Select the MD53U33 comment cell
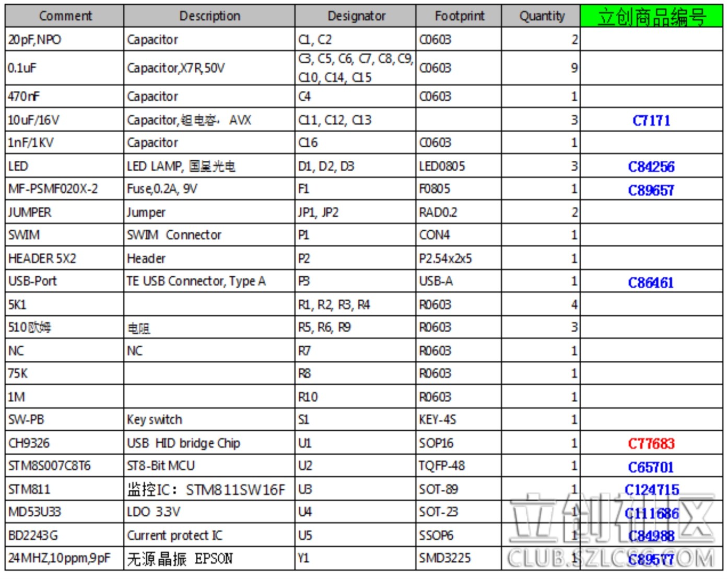728x579 pixels. (65, 512)
